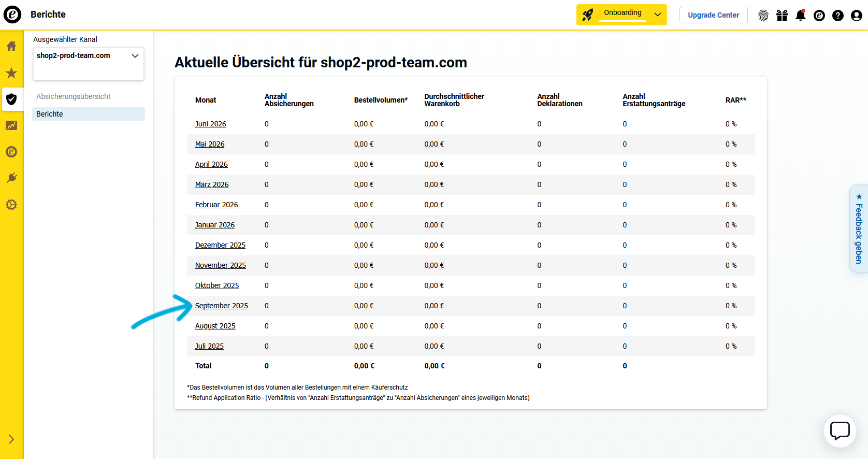The height and width of the screenshot is (459, 868).
Task: Open the integrations plug icon in the sidebar
Action: click(x=11, y=178)
